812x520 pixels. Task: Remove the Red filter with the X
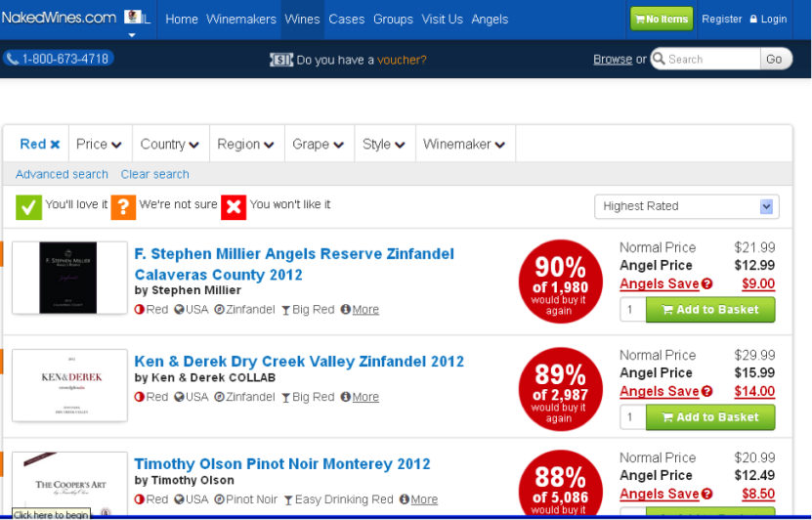pos(55,145)
